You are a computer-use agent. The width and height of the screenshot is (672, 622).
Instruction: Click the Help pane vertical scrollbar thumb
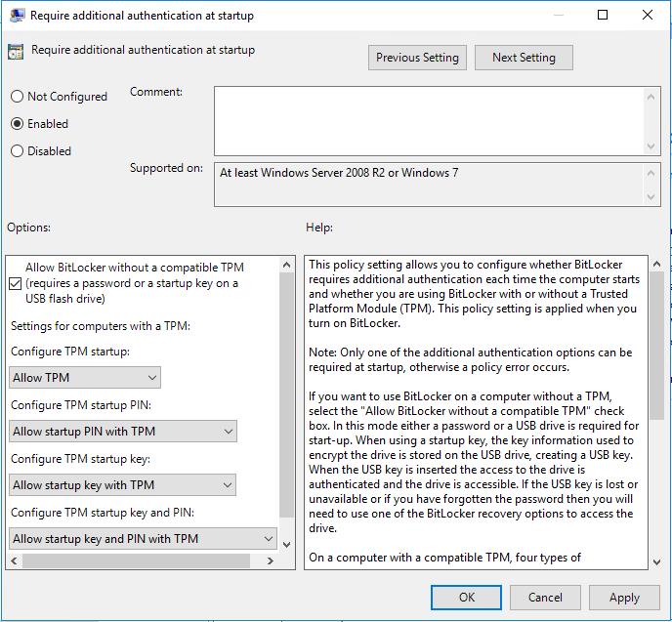point(656,346)
